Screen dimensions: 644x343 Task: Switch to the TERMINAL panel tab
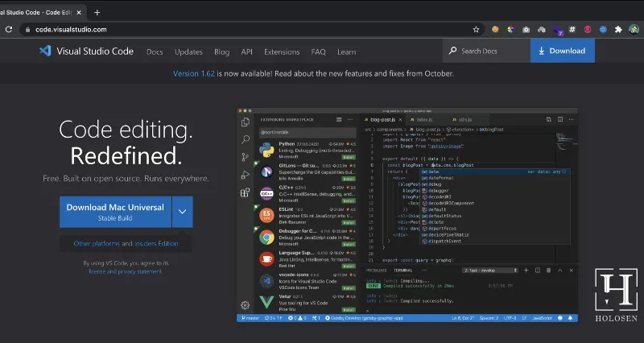[403, 271]
